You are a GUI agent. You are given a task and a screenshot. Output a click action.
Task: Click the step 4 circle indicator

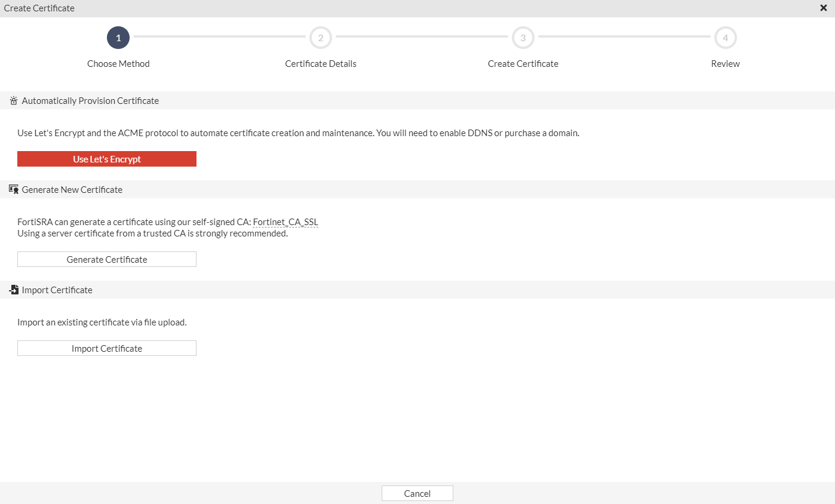[x=725, y=38]
